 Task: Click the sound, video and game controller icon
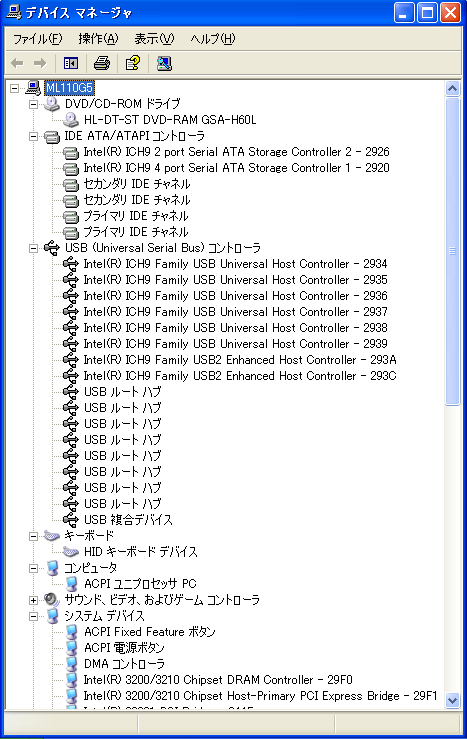52,599
